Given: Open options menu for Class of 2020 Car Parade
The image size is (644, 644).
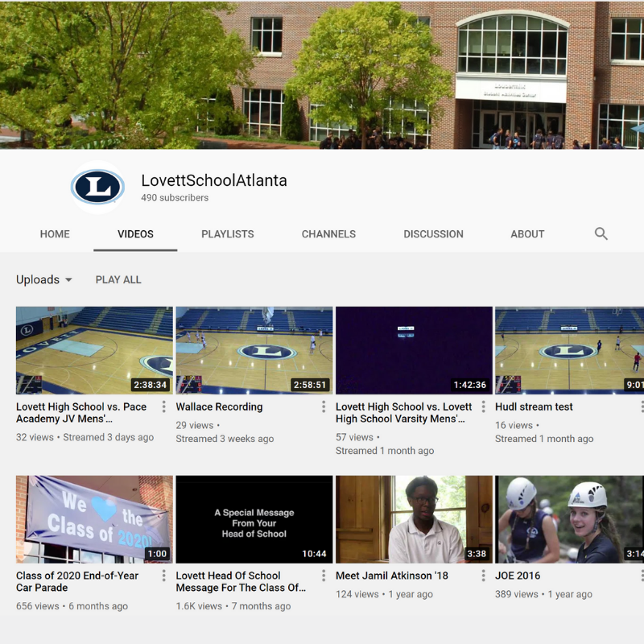Looking at the screenshot, I should click(x=164, y=576).
